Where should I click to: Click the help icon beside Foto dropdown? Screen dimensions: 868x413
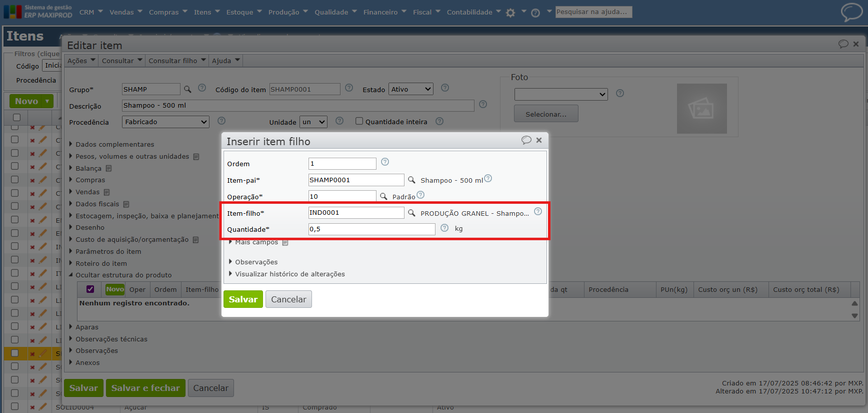coord(620,93)
